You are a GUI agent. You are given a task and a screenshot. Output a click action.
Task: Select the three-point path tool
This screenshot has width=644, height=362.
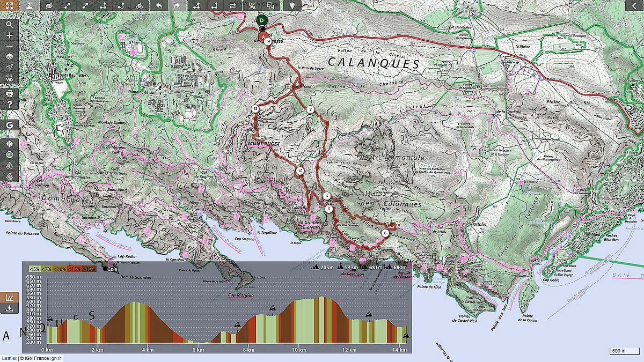[x=104, y=6]
